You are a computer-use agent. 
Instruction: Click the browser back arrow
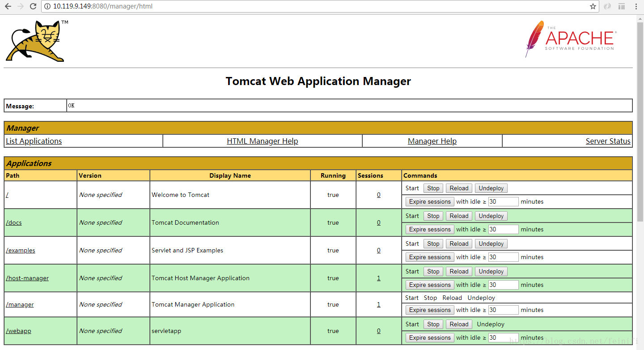click(8, 6)
